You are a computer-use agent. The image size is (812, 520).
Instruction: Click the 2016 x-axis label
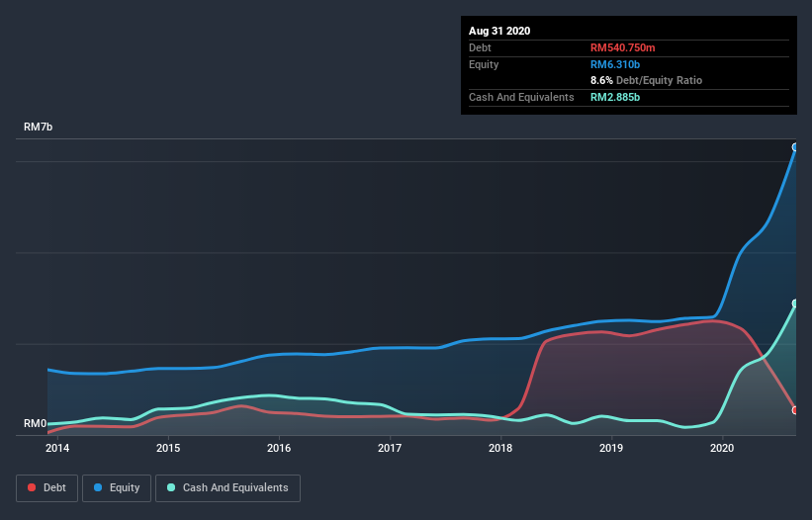[279, 448]
